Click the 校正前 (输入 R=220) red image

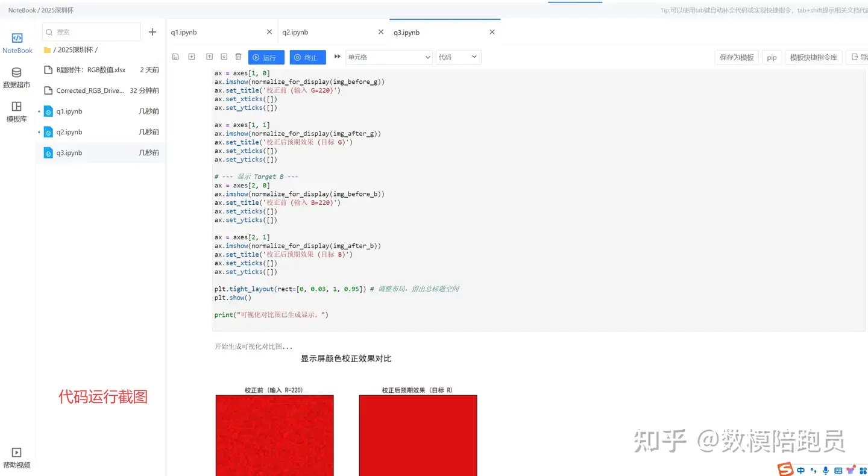coord(274,435)
